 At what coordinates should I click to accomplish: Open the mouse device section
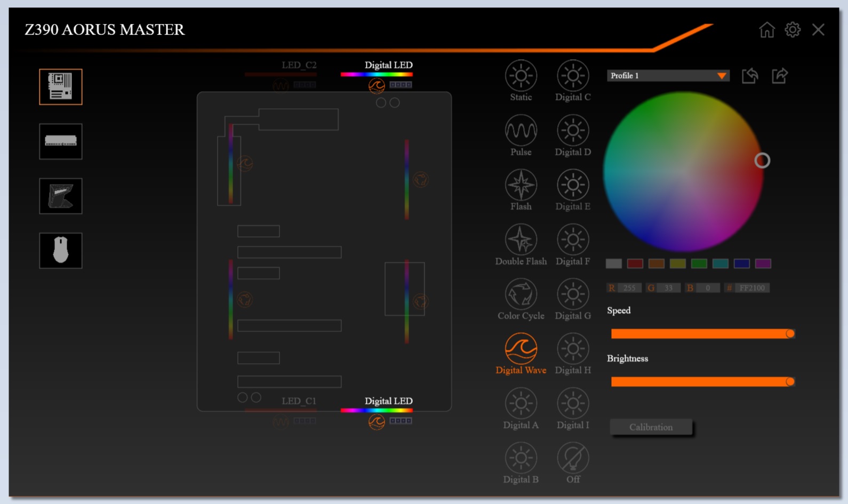(x=61, y=251)
